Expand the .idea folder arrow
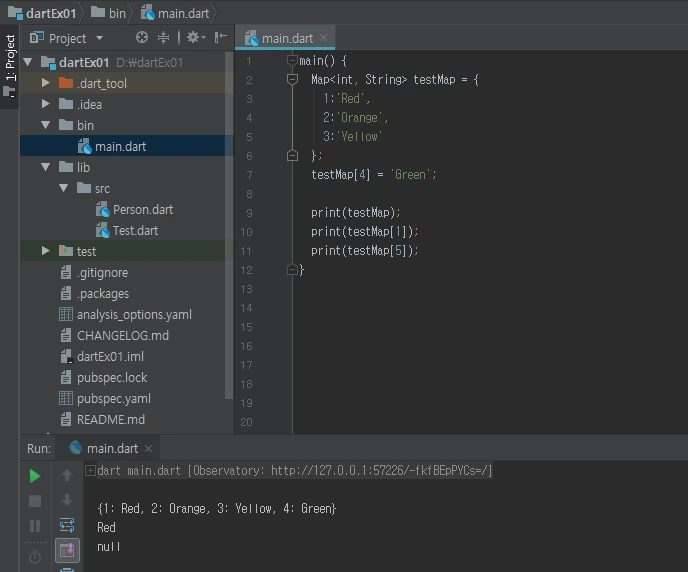 [46, 104]
